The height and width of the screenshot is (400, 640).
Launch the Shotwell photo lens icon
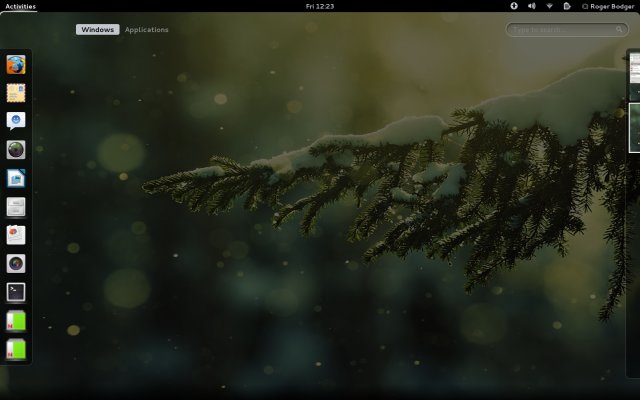click(16, 150)
